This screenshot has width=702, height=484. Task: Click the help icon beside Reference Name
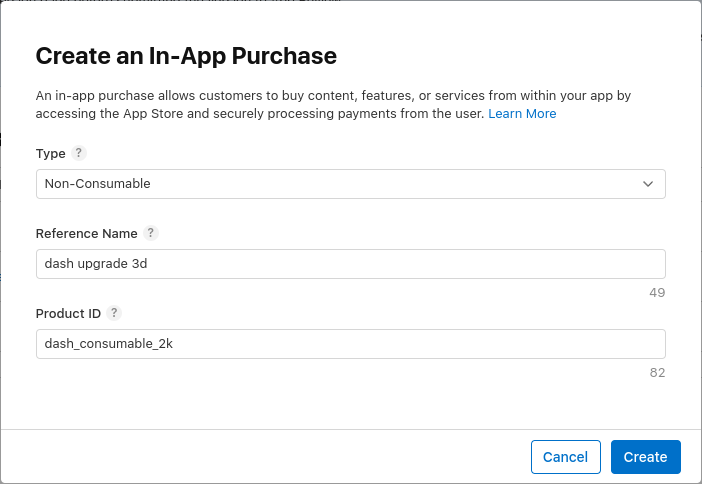pos(150,233)
